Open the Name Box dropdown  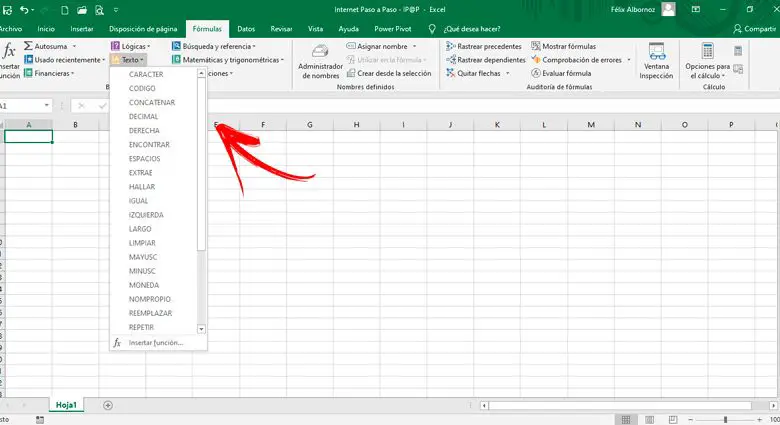46,106
